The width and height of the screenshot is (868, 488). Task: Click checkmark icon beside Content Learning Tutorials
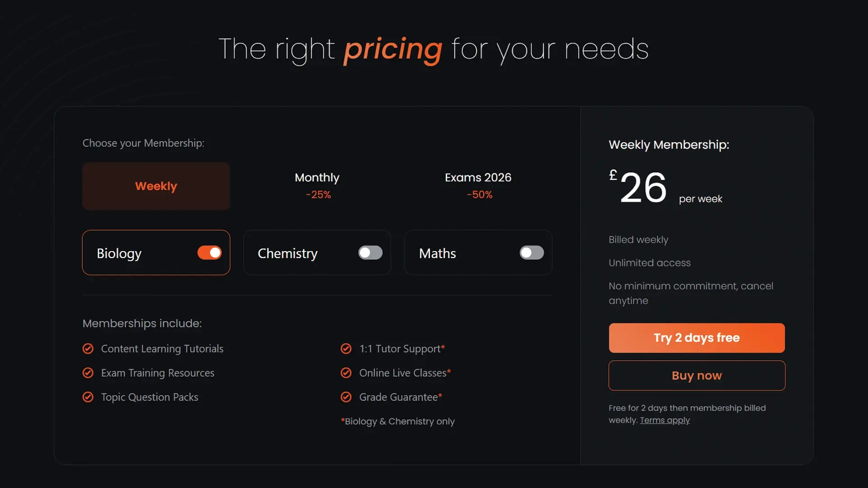(x=88, y=349)
